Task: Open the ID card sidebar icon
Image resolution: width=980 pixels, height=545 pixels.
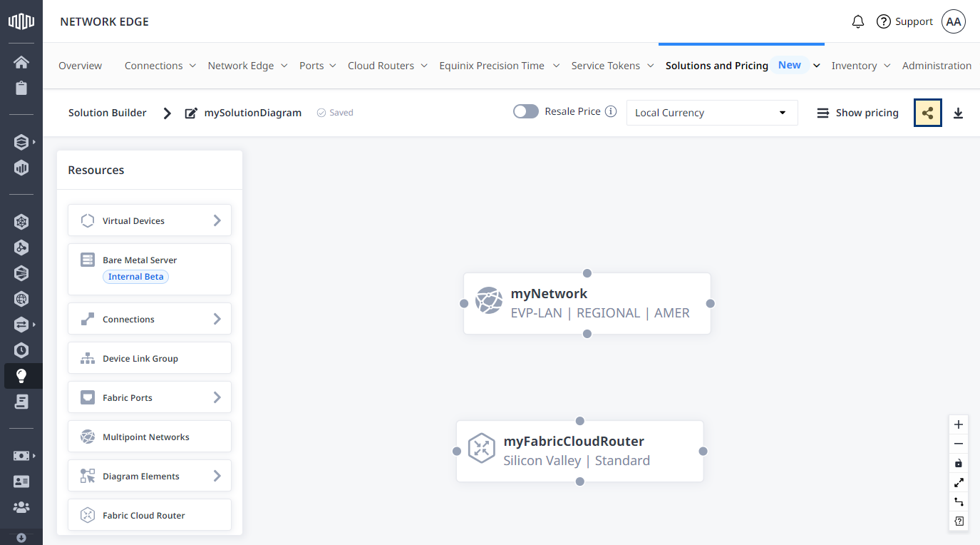Action: click(21, 482)
